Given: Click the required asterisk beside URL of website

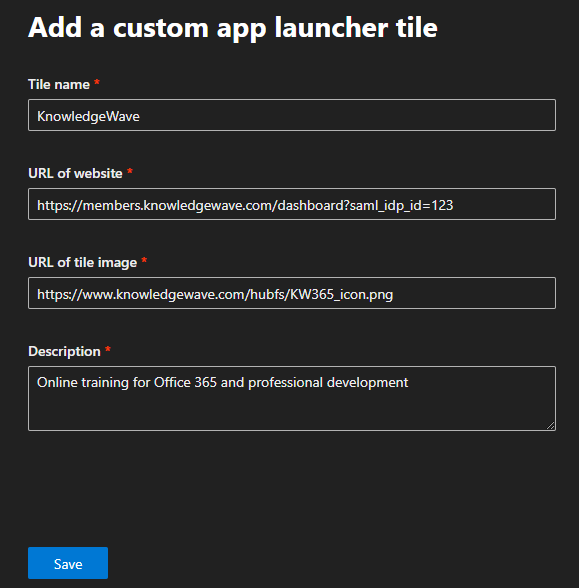Looking at the screenshot, I should click(x=130, y=171).
